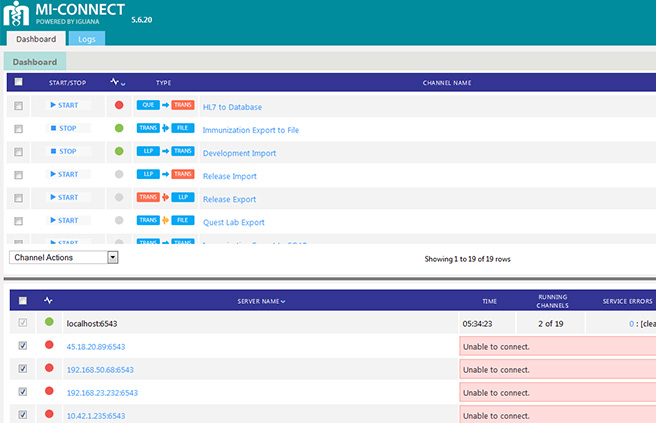656x423 pixels.
Task: Open the Channel Actions dropdown
Action: (x=64, y=257)
